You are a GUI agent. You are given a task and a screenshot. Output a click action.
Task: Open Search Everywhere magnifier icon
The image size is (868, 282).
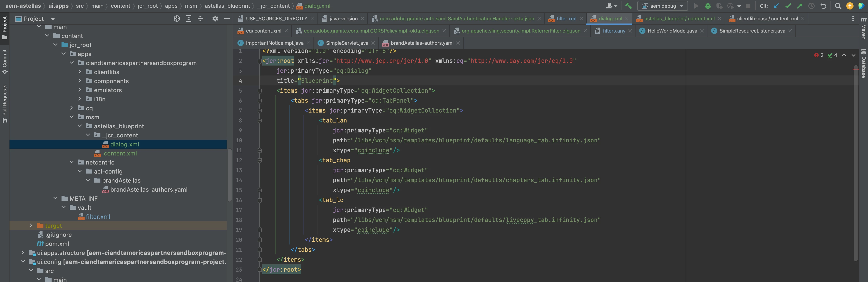click(838, 6)
